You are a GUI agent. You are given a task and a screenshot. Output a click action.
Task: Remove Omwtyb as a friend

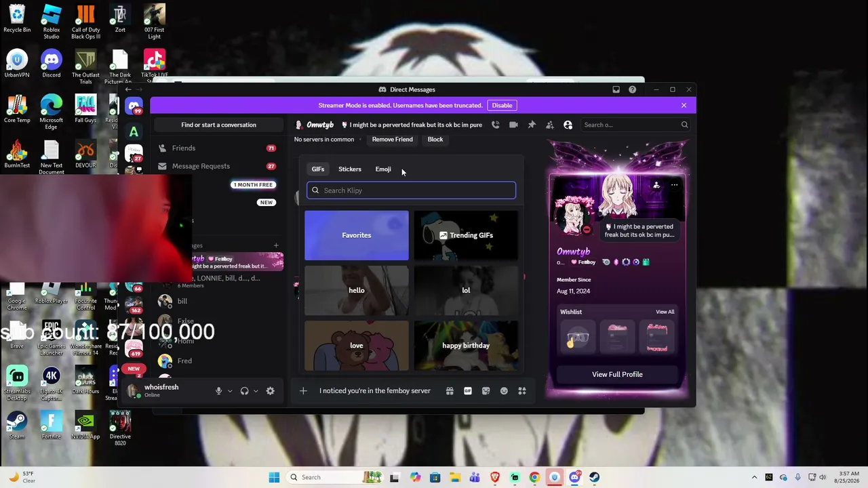392,140
